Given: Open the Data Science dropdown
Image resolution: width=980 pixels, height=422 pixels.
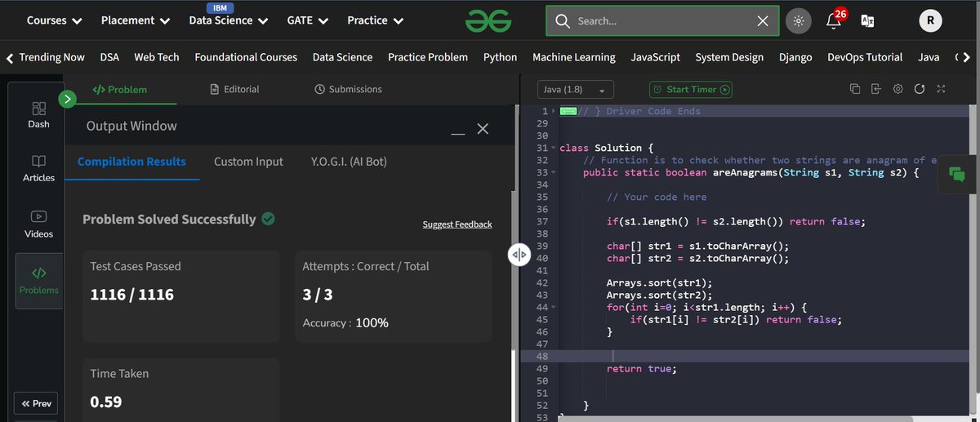Looking at the screenshot, I should [228, 20].
